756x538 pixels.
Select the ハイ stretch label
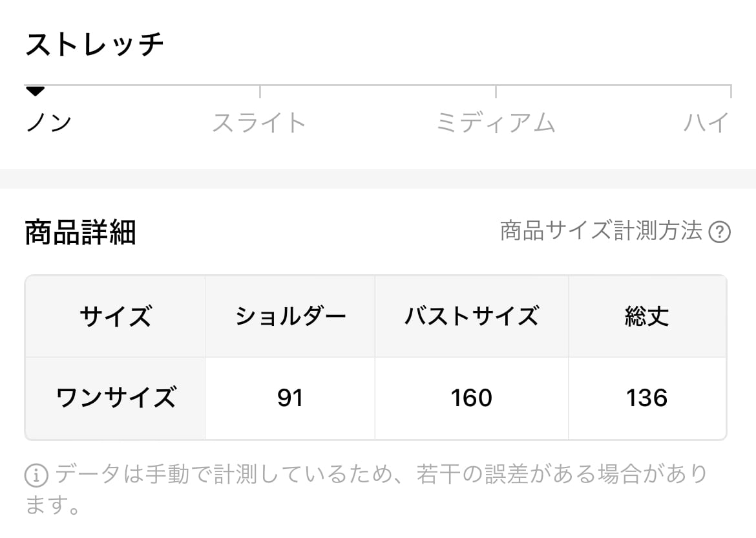706,122
